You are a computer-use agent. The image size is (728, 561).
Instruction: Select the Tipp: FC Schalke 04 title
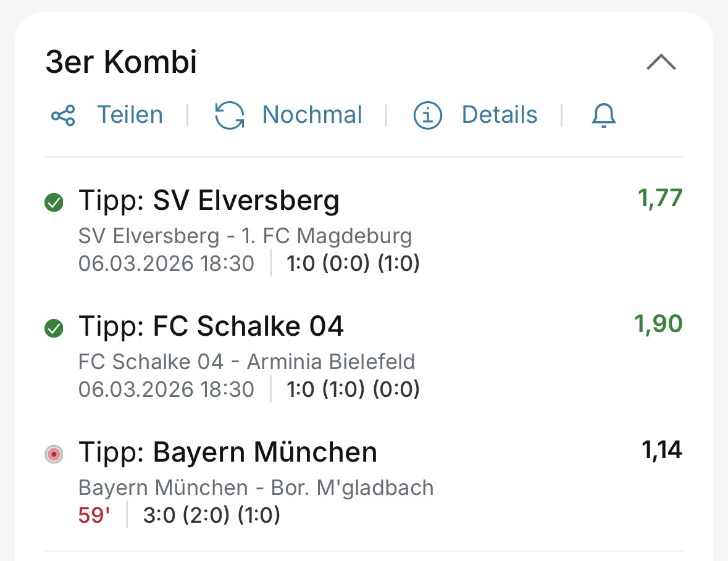pos(211,326)
